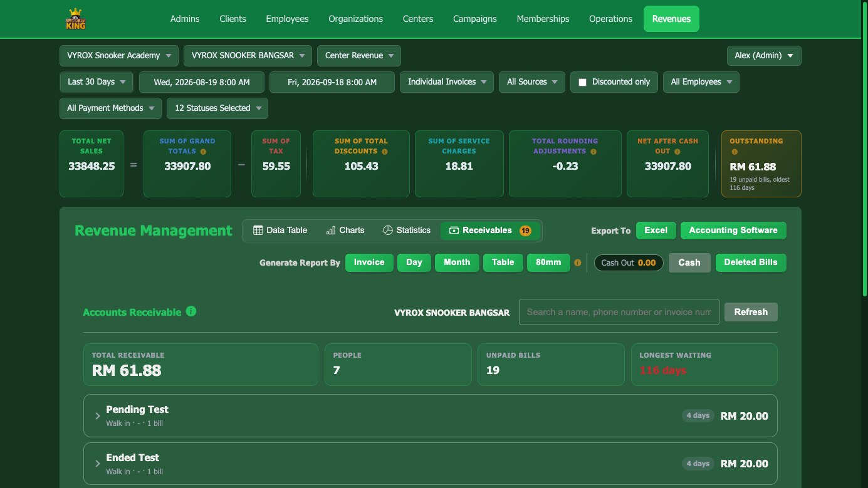Export to Excel
868x488 pixels.
[656, 231]
